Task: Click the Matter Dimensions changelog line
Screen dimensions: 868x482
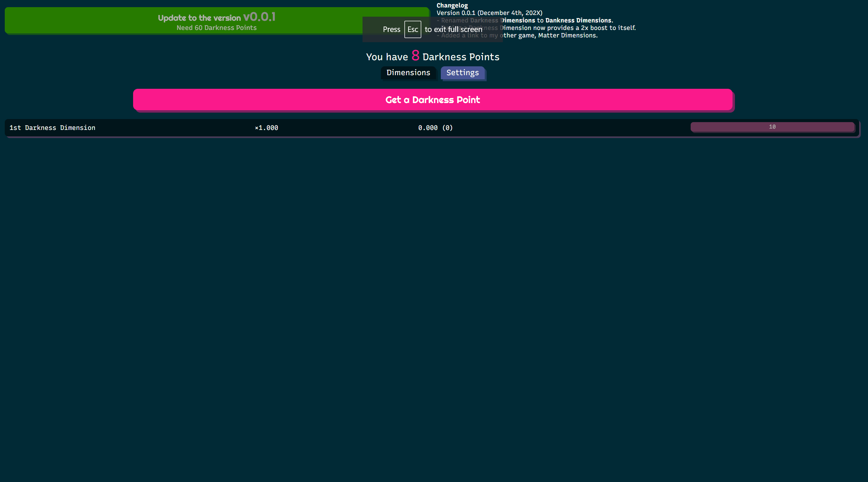Action: [x=517, y=35]
